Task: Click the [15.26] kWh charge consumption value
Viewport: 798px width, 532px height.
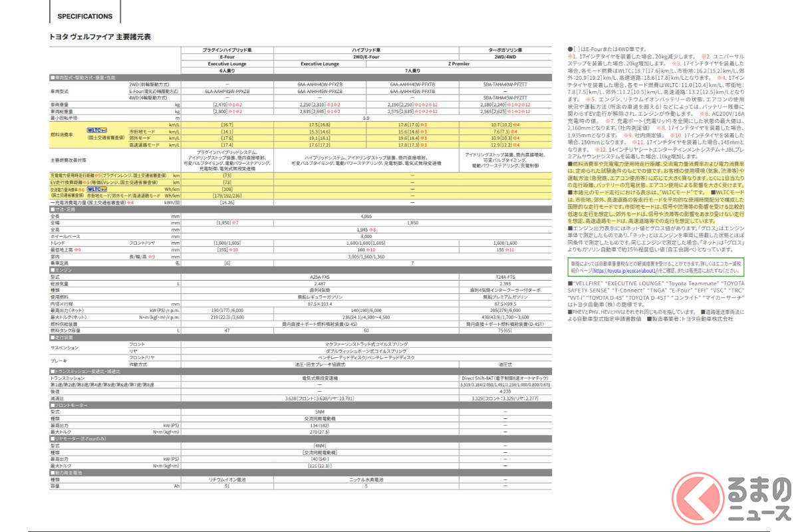Action: click(227, 202)
